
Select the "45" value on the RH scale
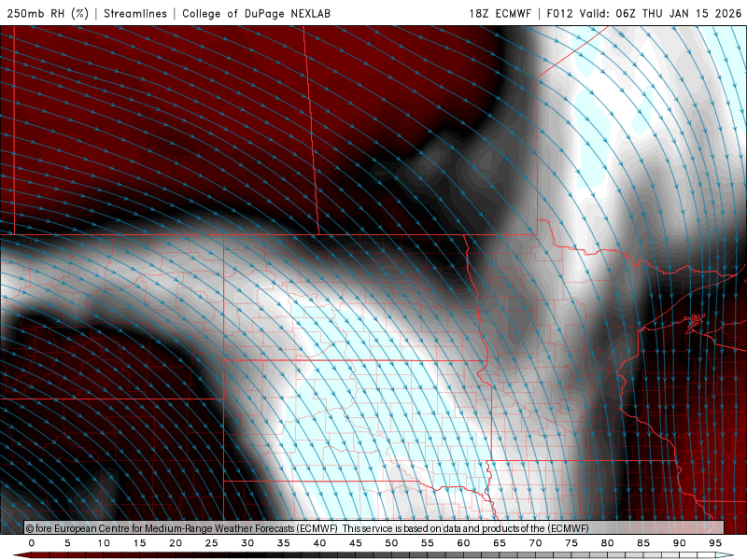tap(356, 543)
